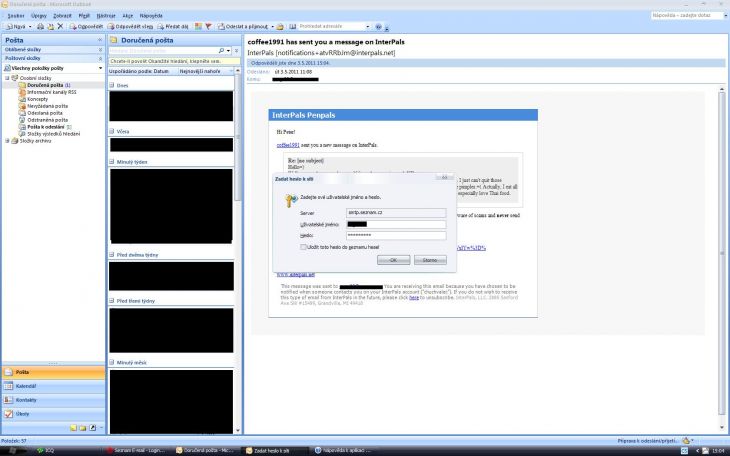Click the Odpovědět reply button

click(87, 27)
